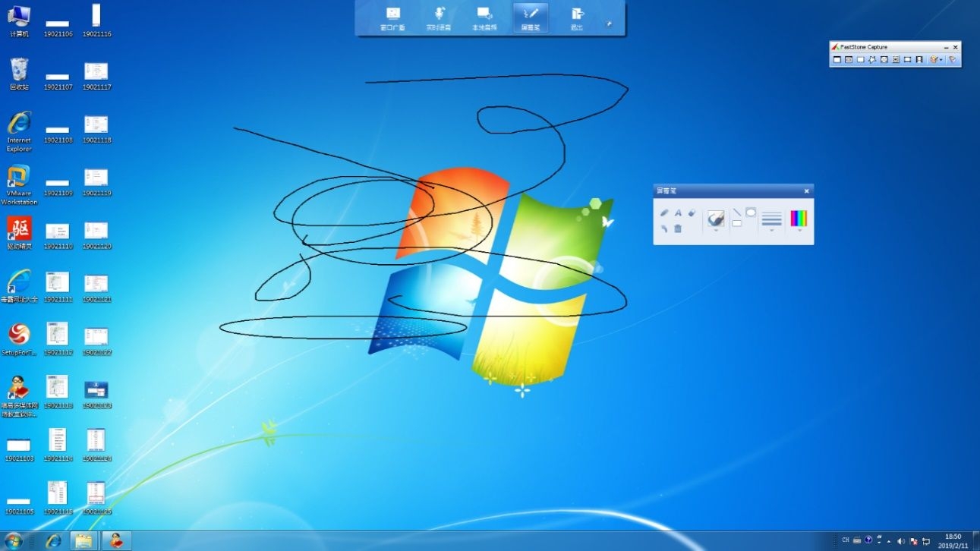Choose the ellipse shape tool
This screenshot has height=551, width=980.
751,213
